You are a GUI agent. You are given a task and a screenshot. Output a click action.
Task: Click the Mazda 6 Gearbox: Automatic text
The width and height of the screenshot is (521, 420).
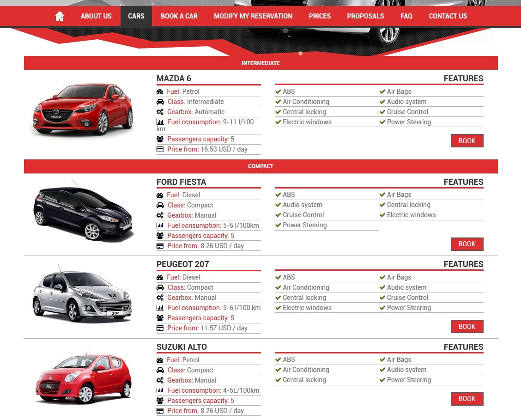tap(196, 112)
